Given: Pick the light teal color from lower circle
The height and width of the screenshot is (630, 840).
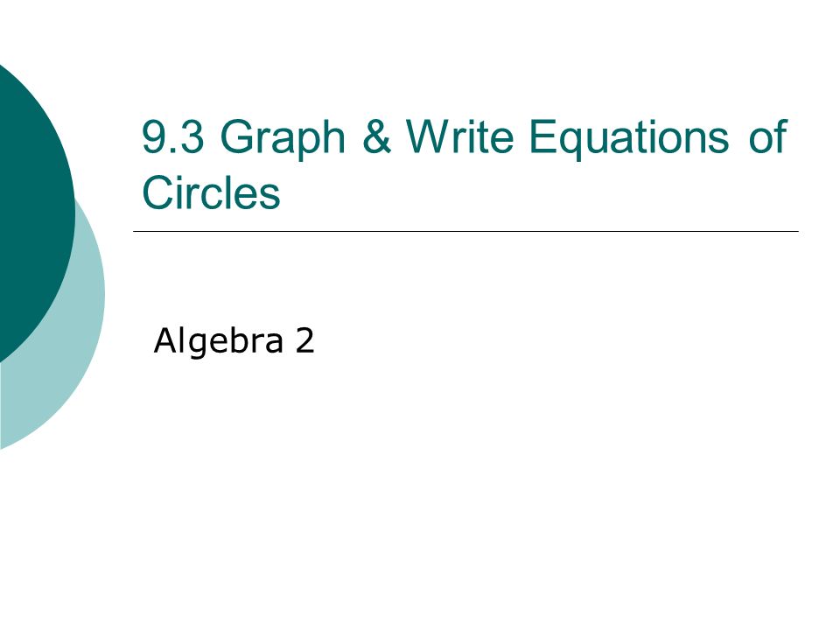Looking at the screenshot, I should 70,375.
